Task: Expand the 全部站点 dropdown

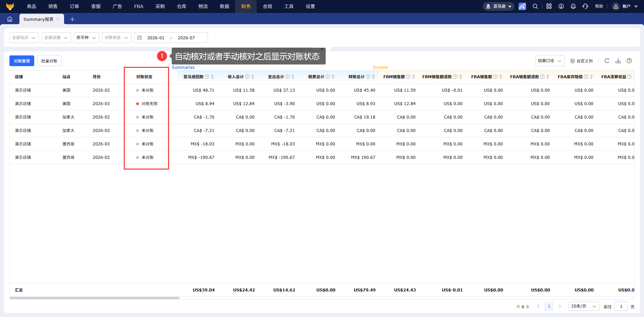Action: point(24,38)
